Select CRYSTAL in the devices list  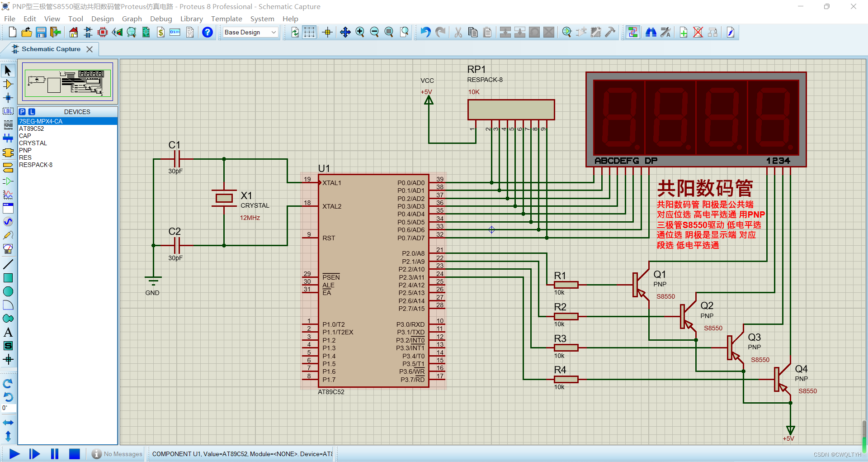click(x=67, y=143)
